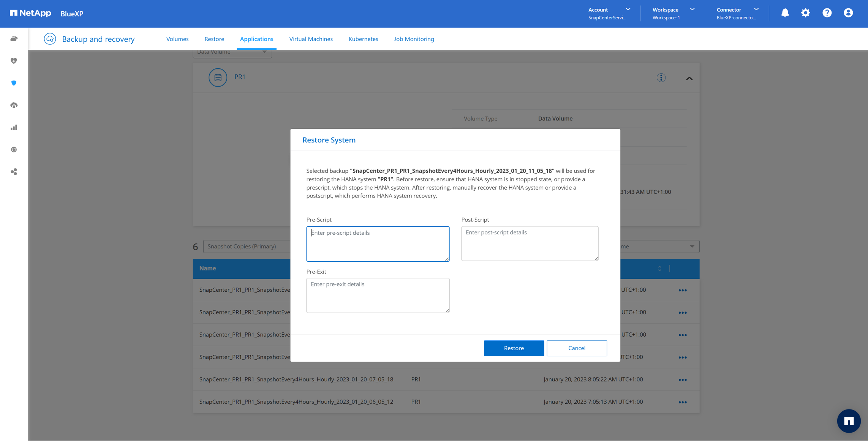
Task: Click the Post-Script text field
Action: point(530,243)
